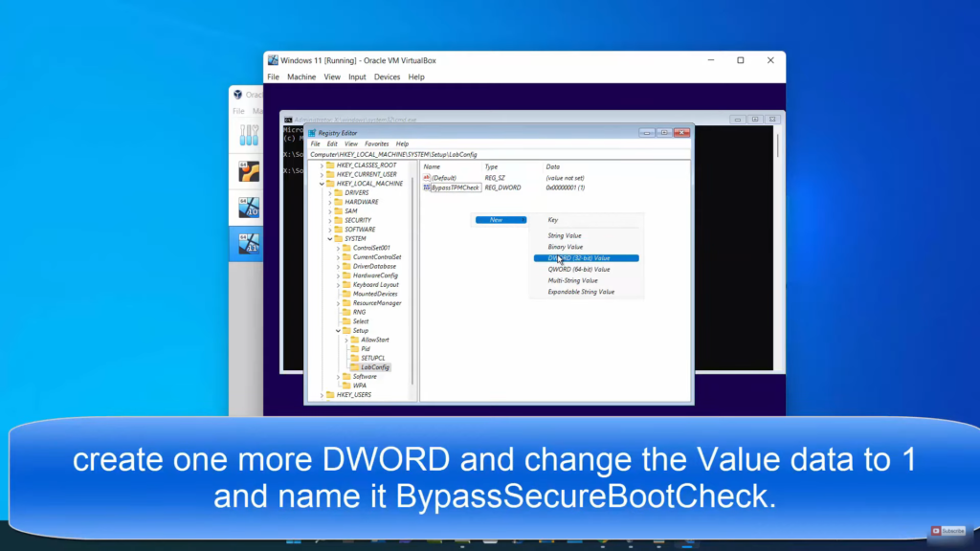Click the YouTube Subscribe button
This screenshot has width=980, height=551.
948,531
